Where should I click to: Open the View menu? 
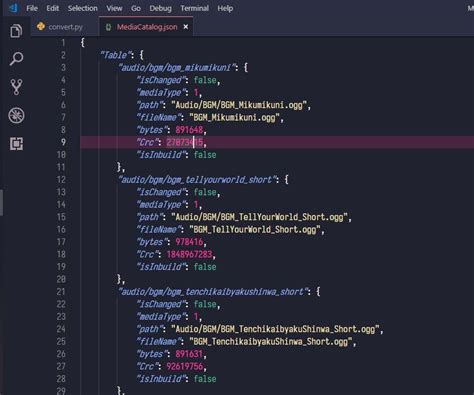pyautogui.click(x=114, y=8)
